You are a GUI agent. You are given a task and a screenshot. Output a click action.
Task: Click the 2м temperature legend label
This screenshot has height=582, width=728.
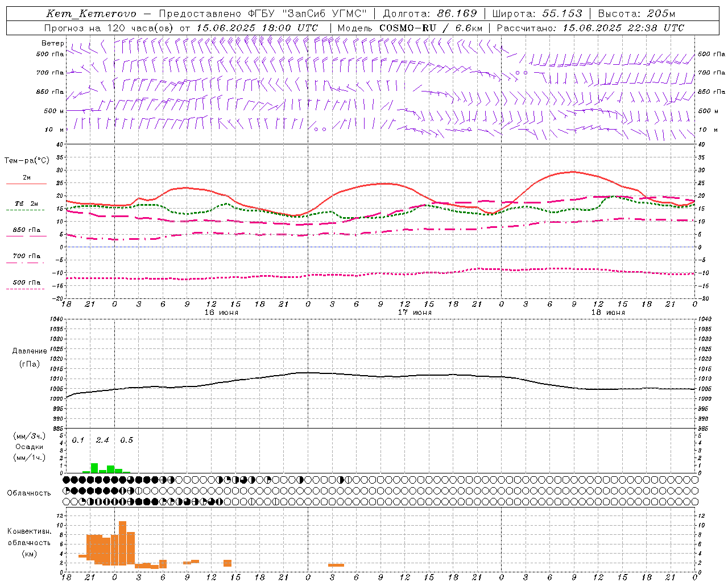pos(27,177)
